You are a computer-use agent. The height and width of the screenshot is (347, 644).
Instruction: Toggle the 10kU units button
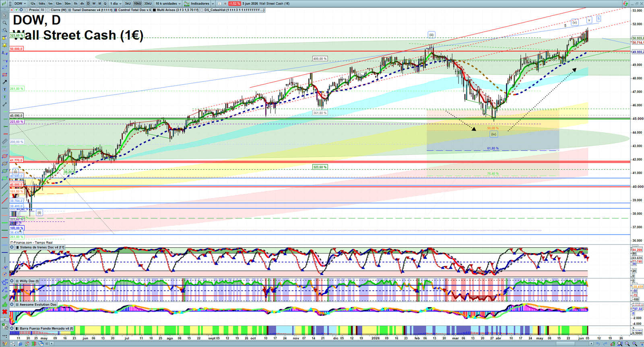pyautogui.click(x=137, y=4)
